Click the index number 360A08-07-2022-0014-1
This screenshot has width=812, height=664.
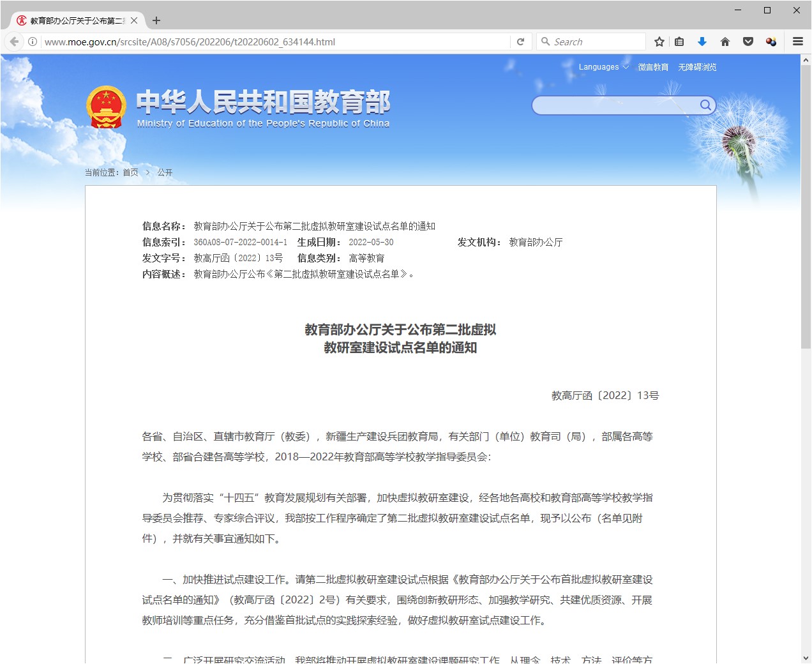(x=241, y=243)
